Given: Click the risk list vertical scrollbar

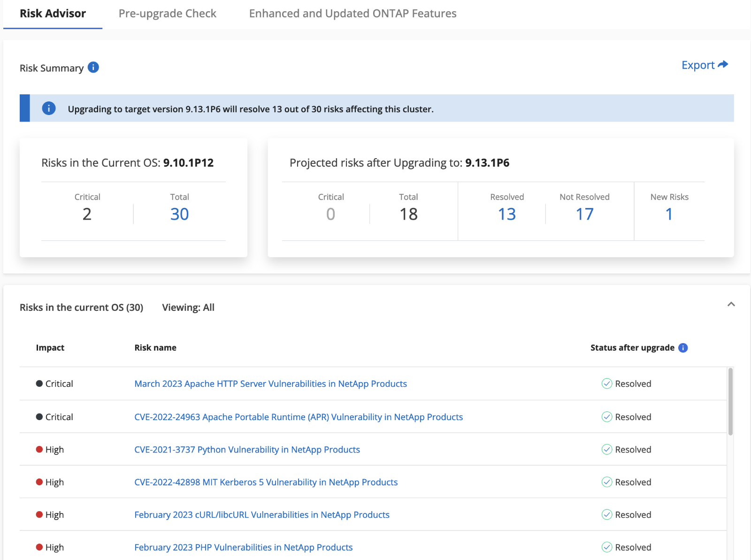Looking at the screenshot, I should pos(730,402).
